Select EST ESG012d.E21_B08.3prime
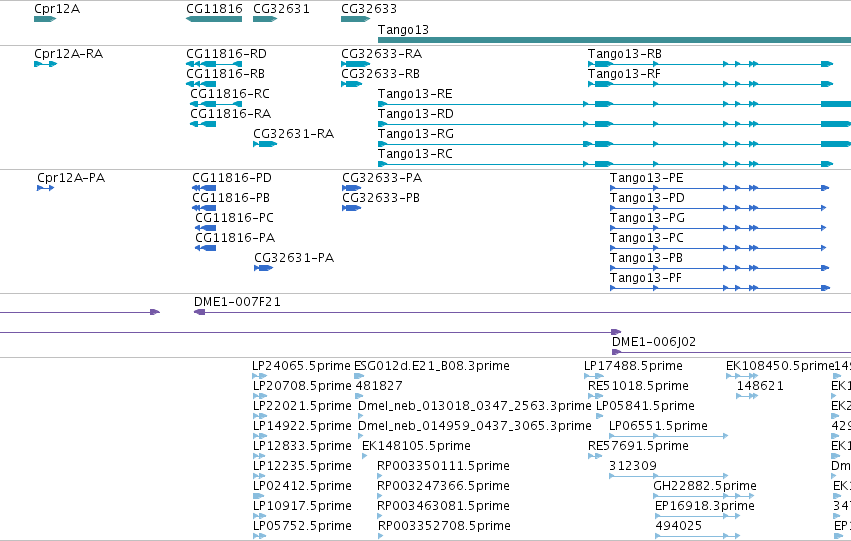The image size is (851, 541). pos(431,366)
